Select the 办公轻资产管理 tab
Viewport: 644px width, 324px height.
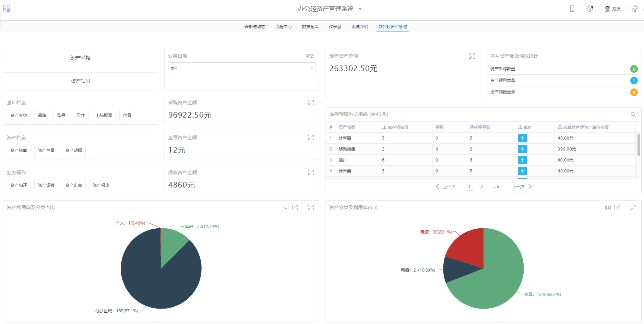click(393, 27)
